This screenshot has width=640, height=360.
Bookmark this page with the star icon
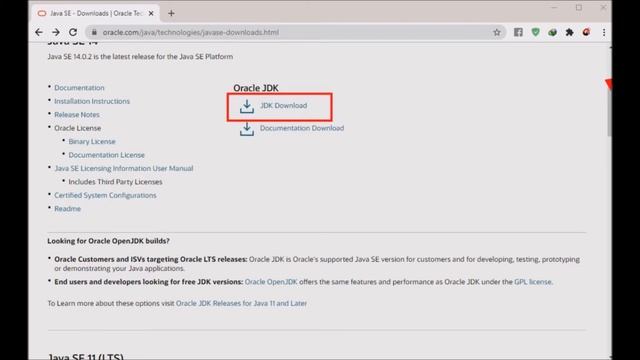click(x=497, y=32)
